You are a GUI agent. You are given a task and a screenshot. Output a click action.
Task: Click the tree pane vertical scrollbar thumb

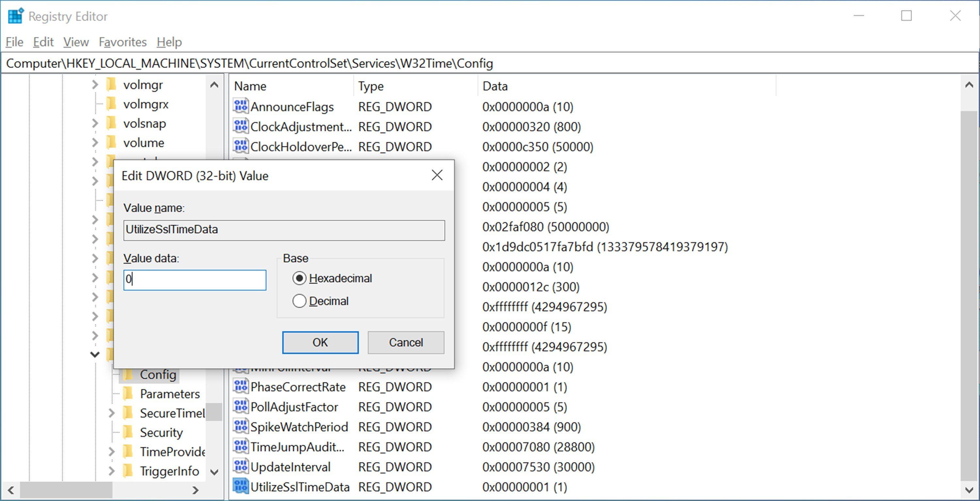click(214, 412)
